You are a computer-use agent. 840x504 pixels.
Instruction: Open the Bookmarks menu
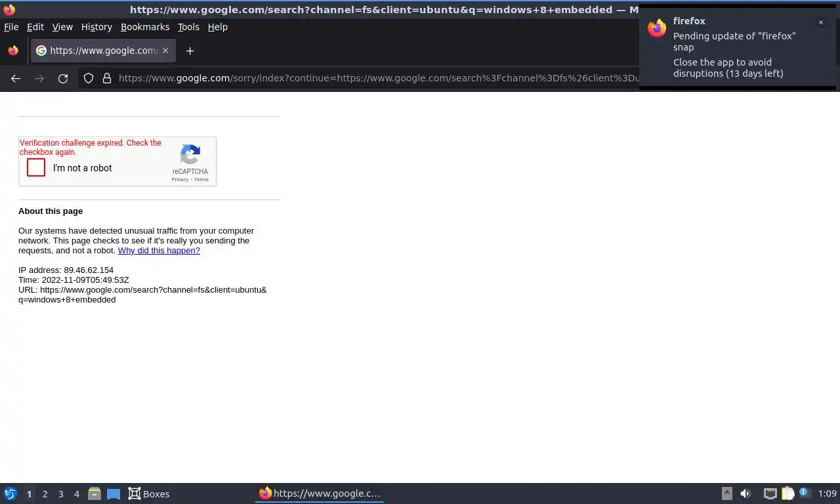(145, 27)
